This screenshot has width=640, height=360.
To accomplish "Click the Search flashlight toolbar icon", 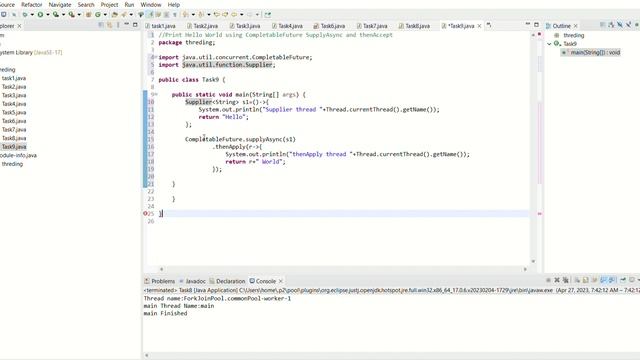I will click(124, 15).
